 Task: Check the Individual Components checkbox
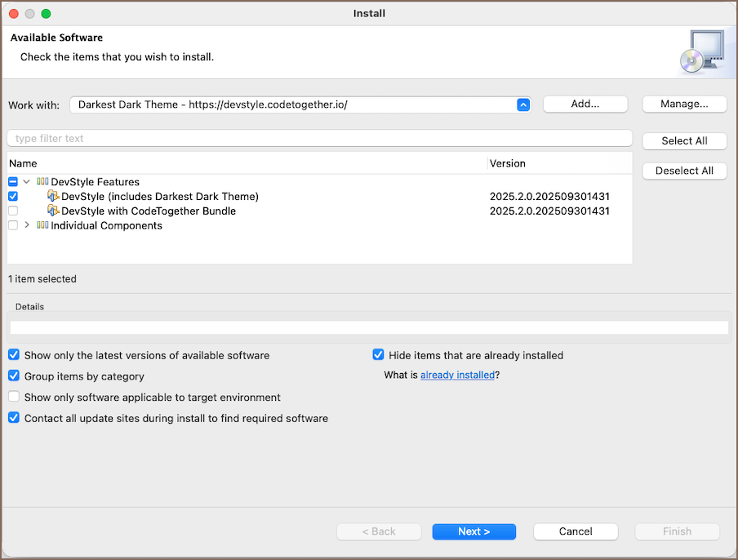click(13, 226)
